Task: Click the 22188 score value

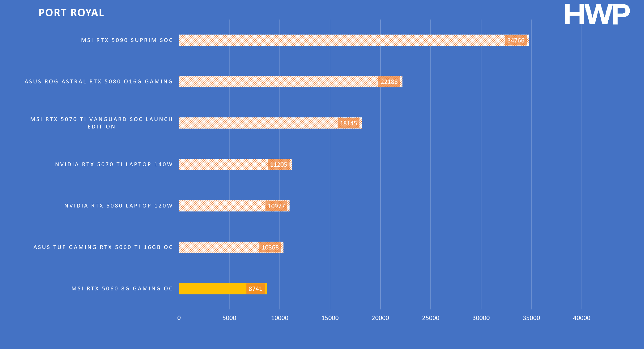Action: (389, 82)
